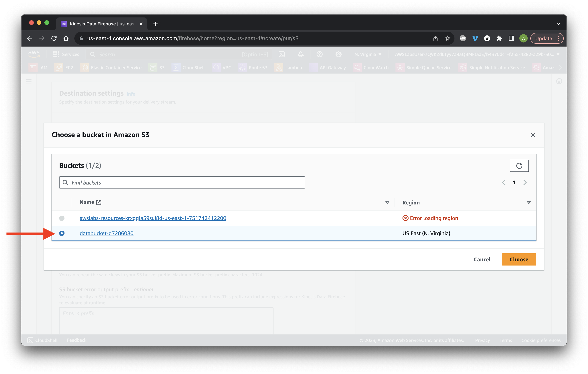This screenshot has height=374, width=588.
Task: Open the Chrome profile avatar
Action: point(523,38)
